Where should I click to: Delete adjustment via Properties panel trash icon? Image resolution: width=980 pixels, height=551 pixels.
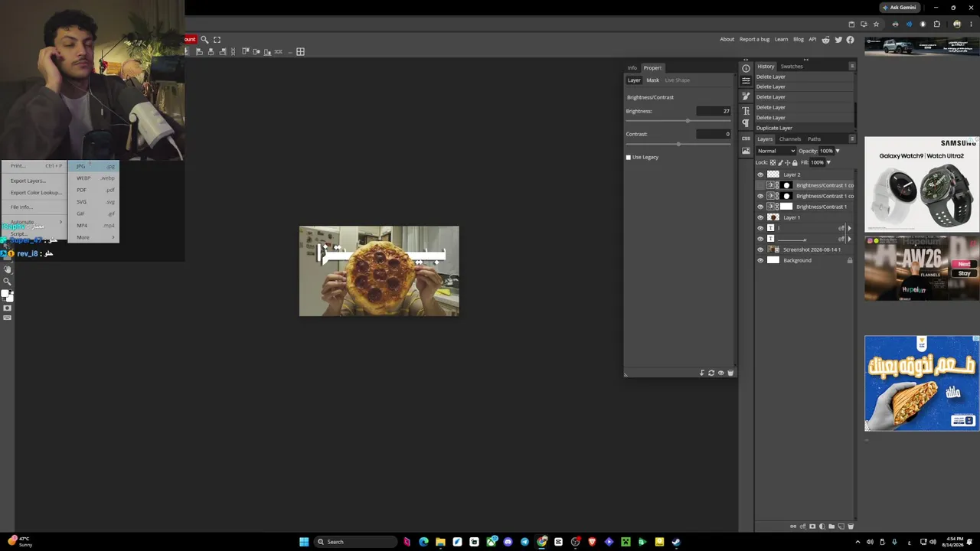pos(730,373)
